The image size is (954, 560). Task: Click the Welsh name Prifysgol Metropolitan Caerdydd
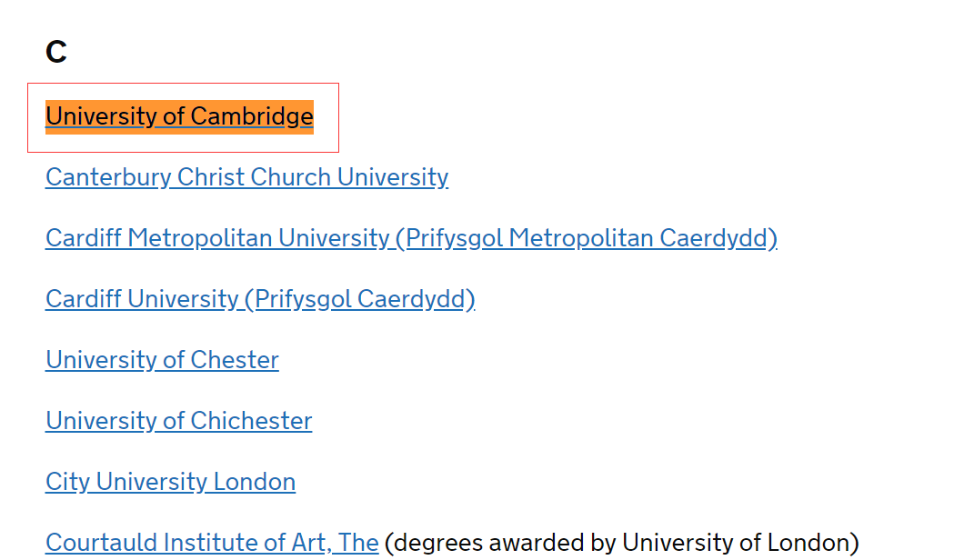[x=591, y=238]
